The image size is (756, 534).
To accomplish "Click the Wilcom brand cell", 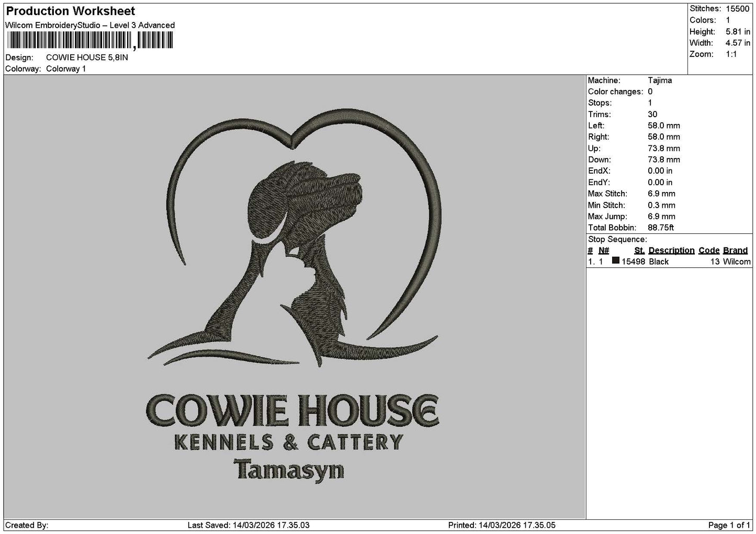I will click(x=737, y=262).
